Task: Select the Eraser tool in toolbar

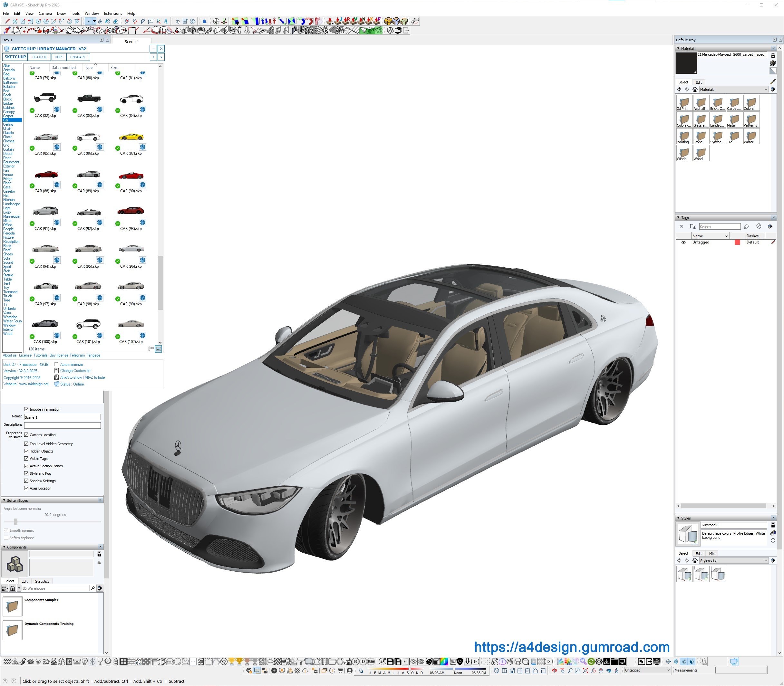Action: (115, 22)
